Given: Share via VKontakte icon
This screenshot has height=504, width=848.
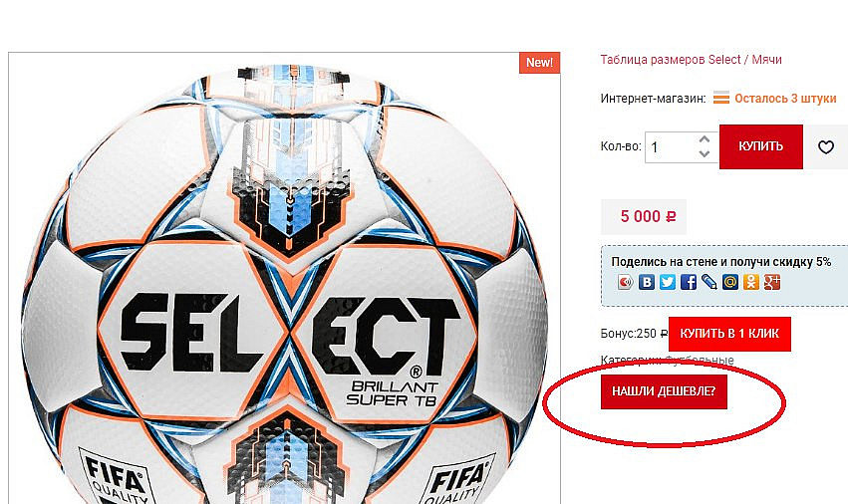Looking at the screenshot, I should coord(647,282).
